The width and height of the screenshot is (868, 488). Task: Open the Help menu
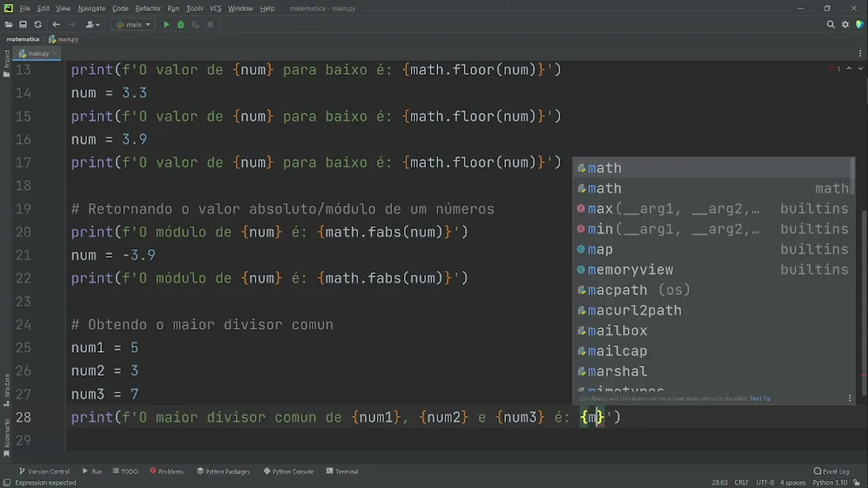coord(268,8)
